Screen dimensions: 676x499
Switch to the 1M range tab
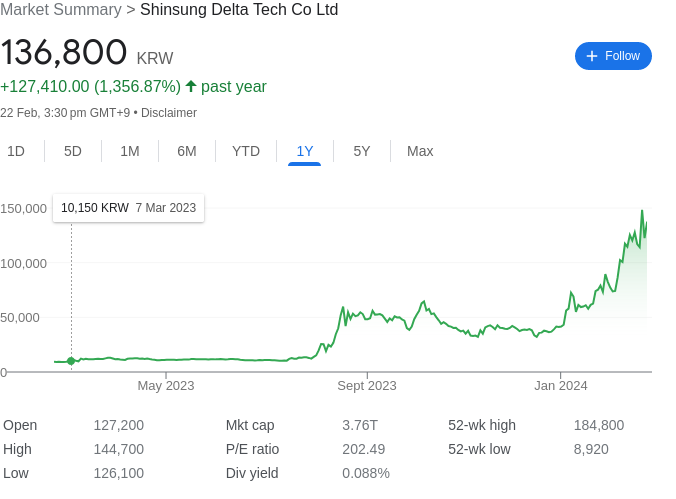(130, 151)
